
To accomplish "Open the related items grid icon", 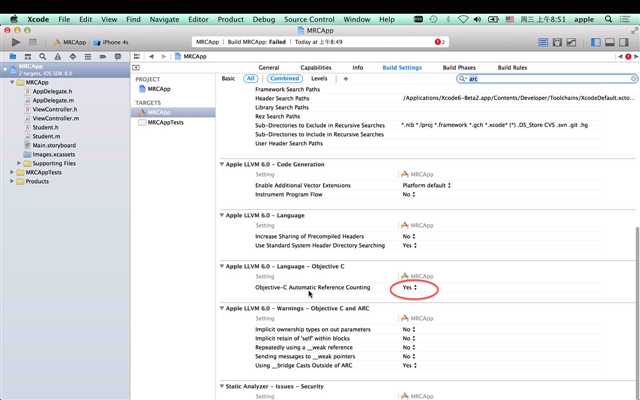I will 137,56.
